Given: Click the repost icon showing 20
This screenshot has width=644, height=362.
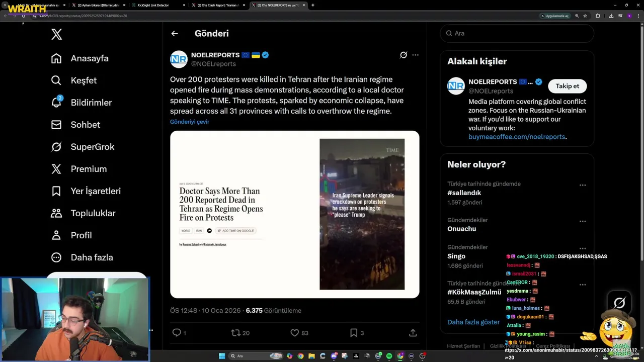Looking at the screenshot, I should pos(235,333).
